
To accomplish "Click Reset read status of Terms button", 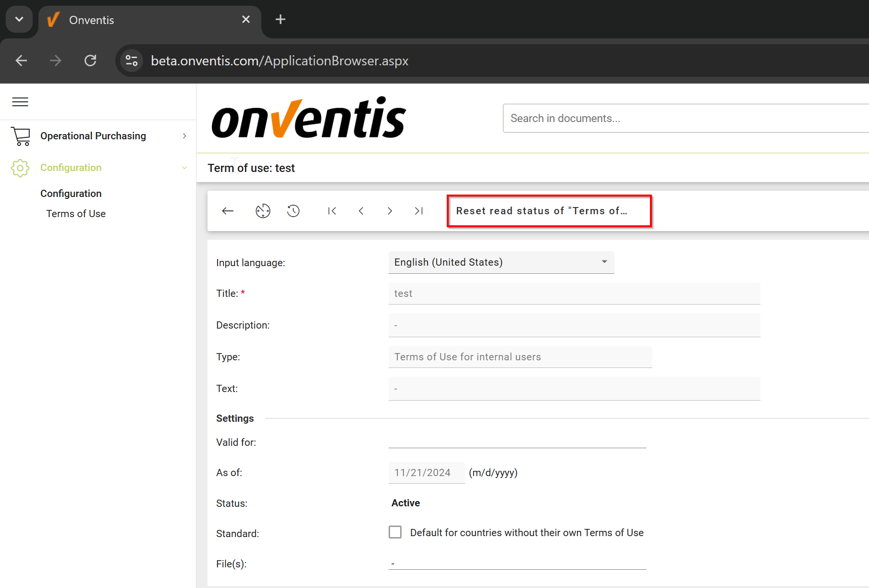I will click(549, 211).
